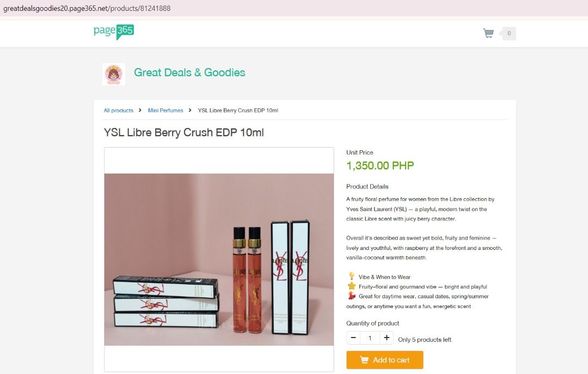Go to All products breadcrumb
Viewport: 588px width, 374px height.
(119, 111)
